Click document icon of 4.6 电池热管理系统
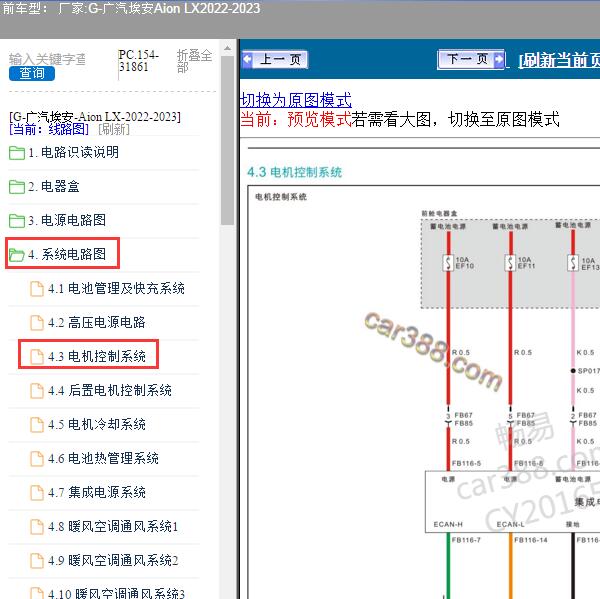The height and width of the screenshot is (599, 600). (x=37, y=459)
